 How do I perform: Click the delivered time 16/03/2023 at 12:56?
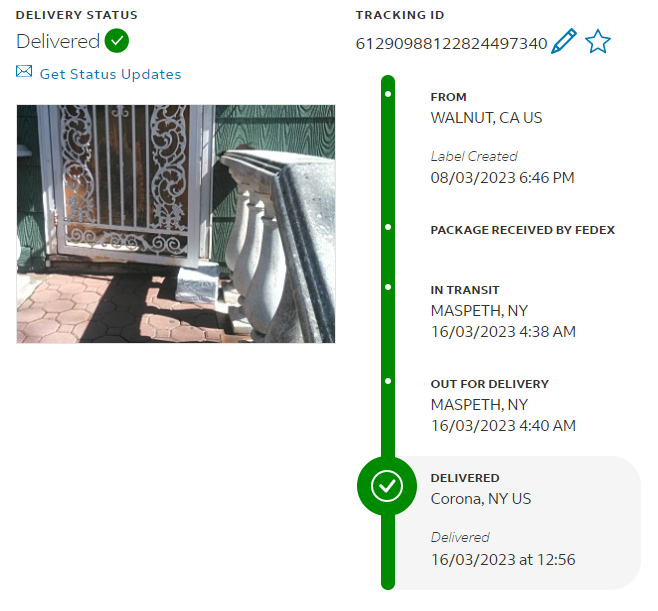pyautogui.click(x=503, y=559)
